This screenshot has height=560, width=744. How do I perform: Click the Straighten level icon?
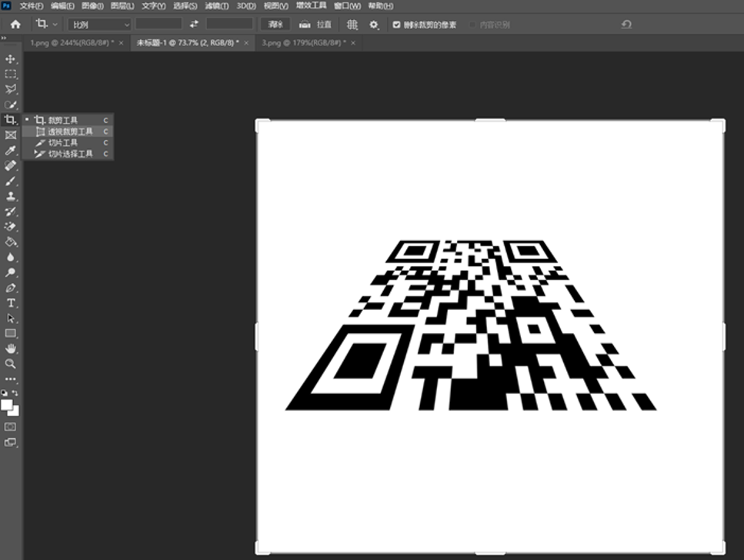pos(305,24)
